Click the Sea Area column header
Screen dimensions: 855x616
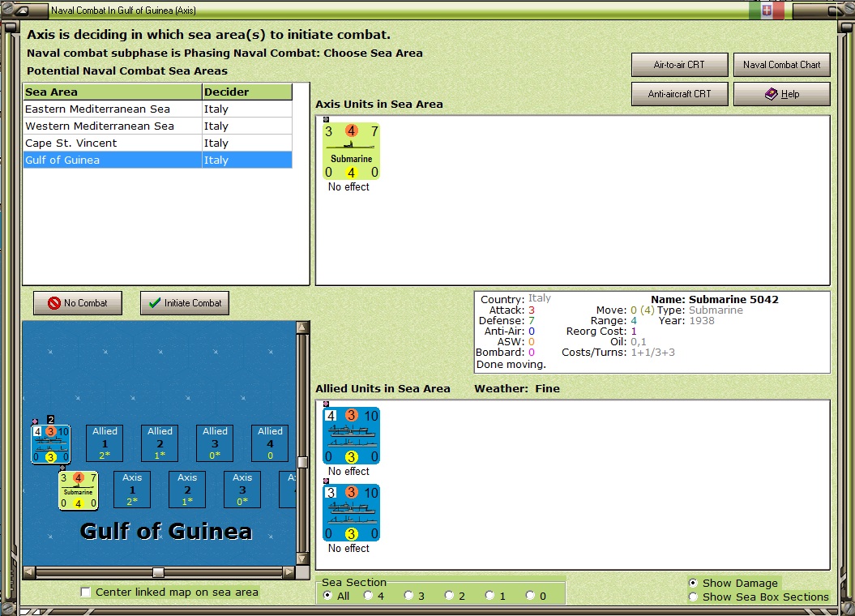point(113,92)
